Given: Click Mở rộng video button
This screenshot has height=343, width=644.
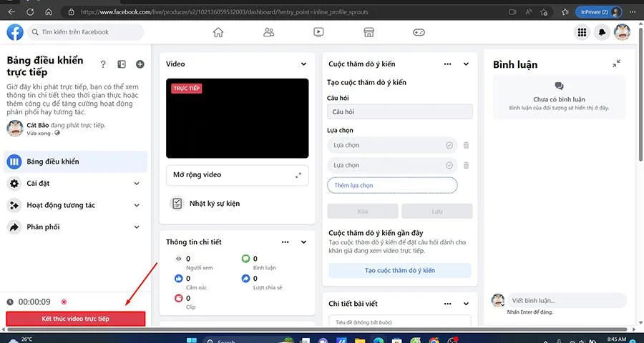Looking at the screenshot, I should pos(238,175).
